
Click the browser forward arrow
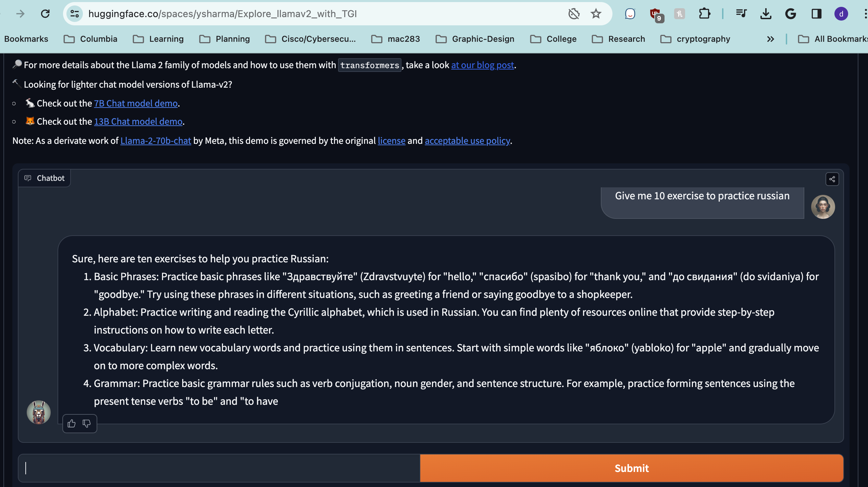point(21,14)
